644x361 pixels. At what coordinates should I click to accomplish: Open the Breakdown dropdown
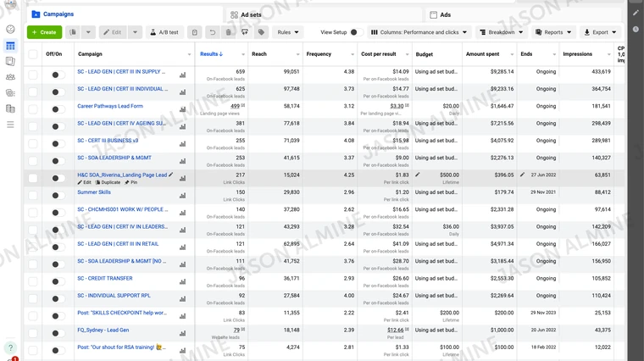[501, 32]
